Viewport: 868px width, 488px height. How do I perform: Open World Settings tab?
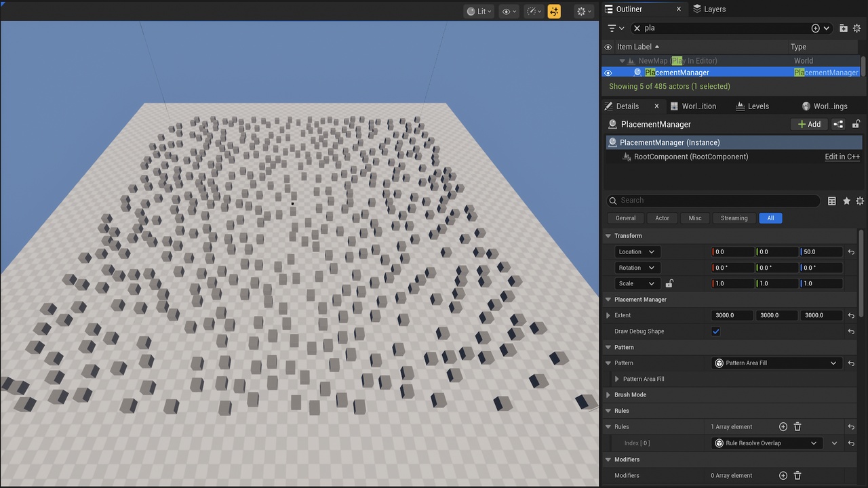click(x=825, y=106)
